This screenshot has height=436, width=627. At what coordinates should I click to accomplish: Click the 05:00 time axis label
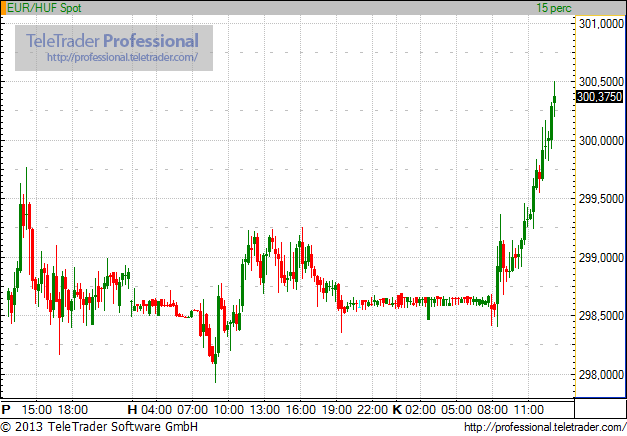coord(456,410)
